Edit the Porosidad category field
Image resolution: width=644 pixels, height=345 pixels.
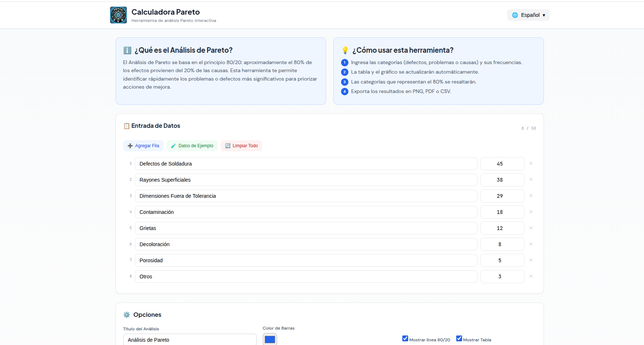pyautogui.click(x=306, y=260)
